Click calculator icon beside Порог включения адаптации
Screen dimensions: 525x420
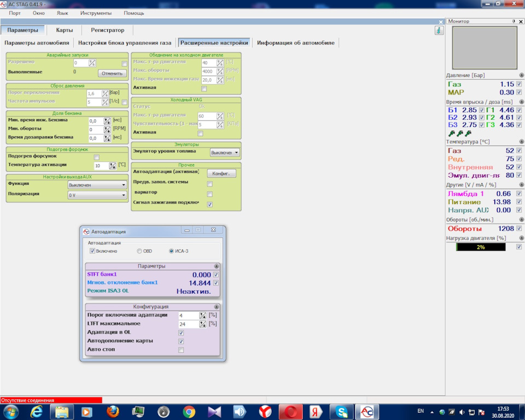point(202,315)
